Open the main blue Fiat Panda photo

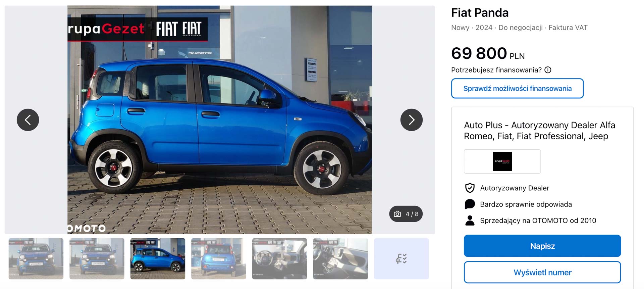point(220,120)
